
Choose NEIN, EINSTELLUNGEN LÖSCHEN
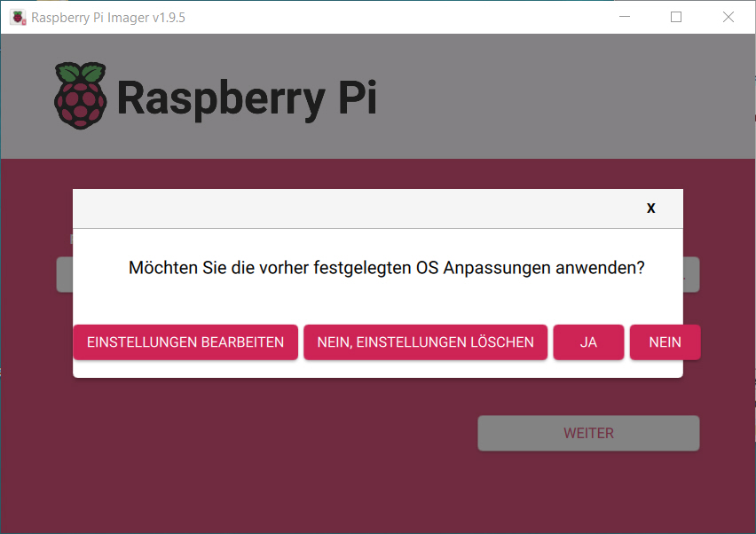425,342
